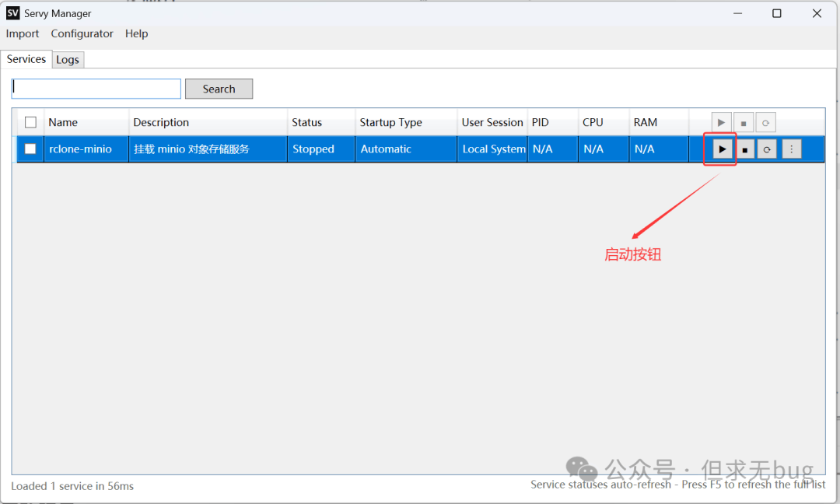Click the header restart-all circular arrow button
The image size is (840, 504).
click(x=765, y=123)
